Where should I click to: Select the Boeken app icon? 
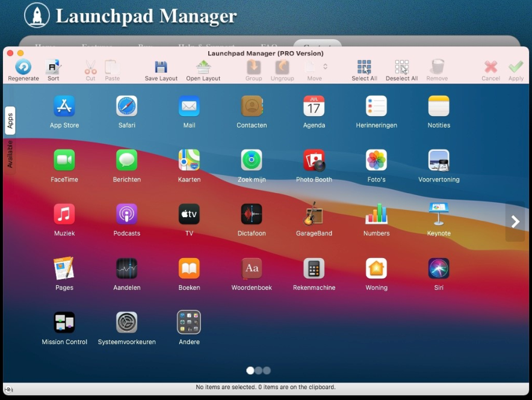coord(189,268)
